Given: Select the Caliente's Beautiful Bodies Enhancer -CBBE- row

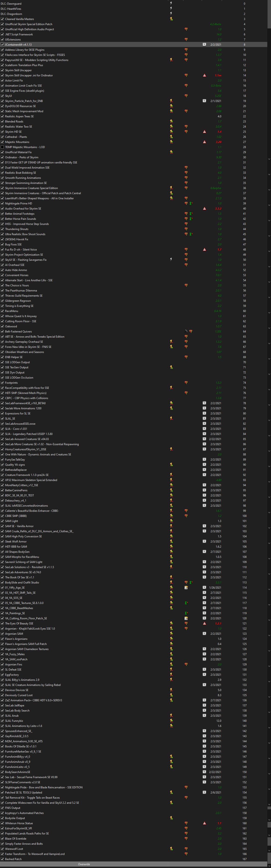Looking at the screenshot, I should [x=133, y=511].
